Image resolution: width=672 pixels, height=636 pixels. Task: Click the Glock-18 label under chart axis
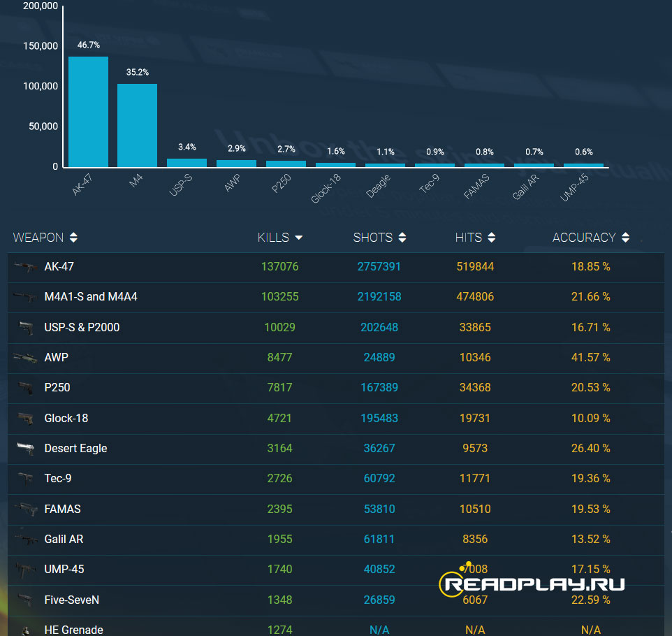click(x=326, y=188)
